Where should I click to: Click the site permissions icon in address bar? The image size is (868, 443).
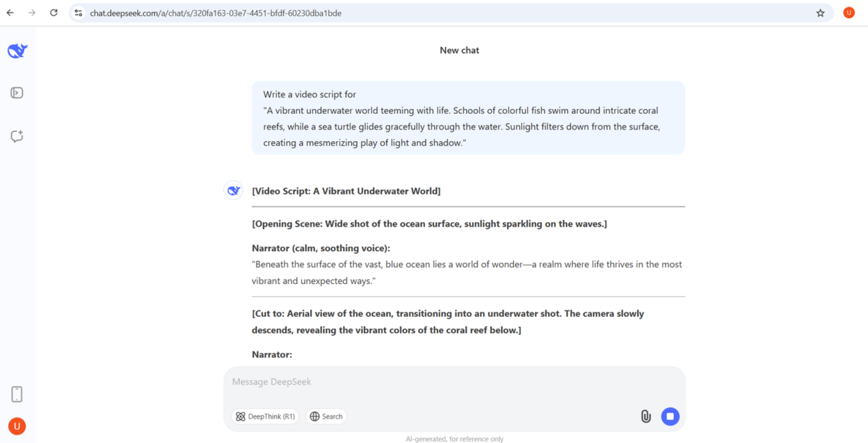click(x=78, y=12)
